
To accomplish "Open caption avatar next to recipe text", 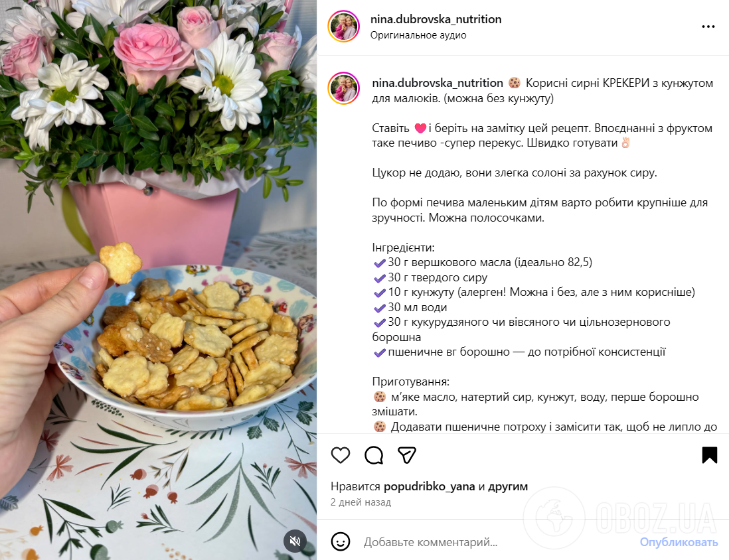I will point(343,88).
